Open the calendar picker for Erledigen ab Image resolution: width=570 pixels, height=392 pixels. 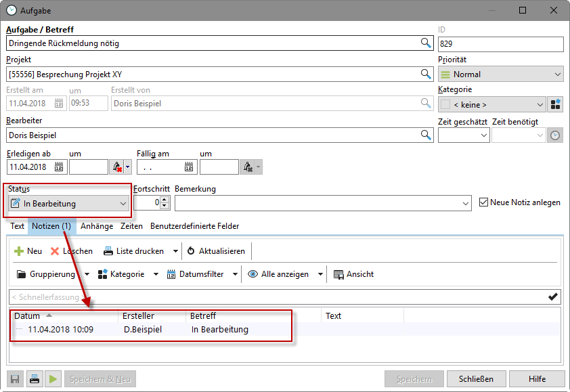(59, 167)
